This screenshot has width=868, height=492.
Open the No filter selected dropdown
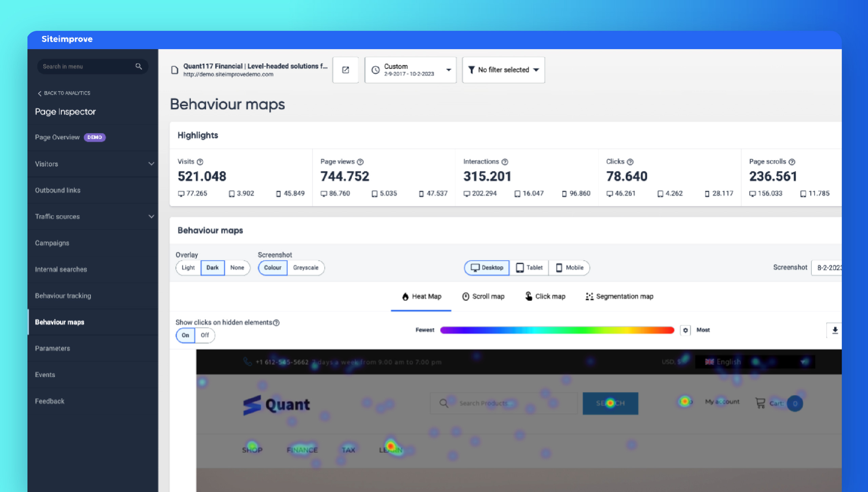tap(503, 70)
